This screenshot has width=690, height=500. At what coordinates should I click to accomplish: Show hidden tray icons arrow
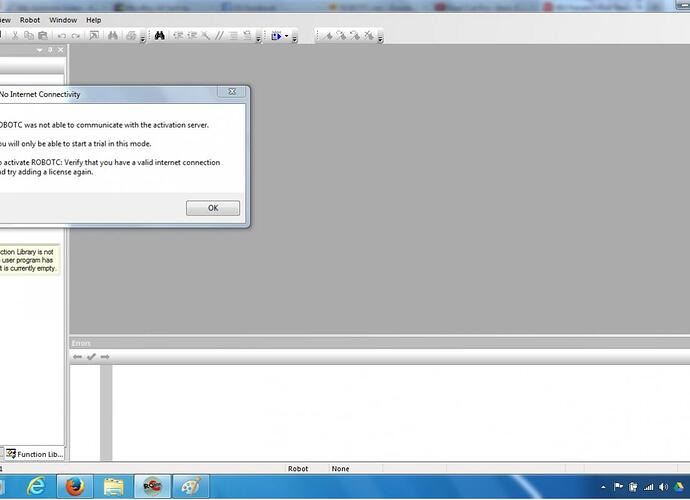click(603, 487)
